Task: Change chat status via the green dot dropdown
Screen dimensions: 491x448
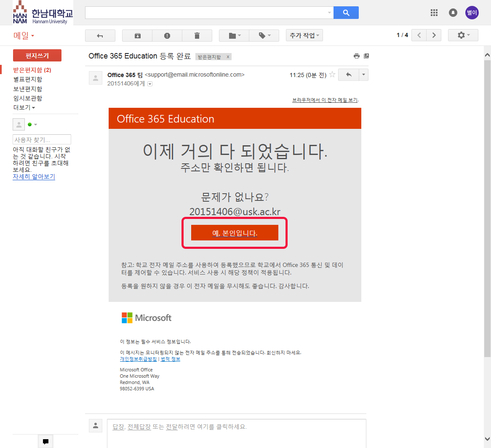Action: pyautogui.click(x=32, y=124)
